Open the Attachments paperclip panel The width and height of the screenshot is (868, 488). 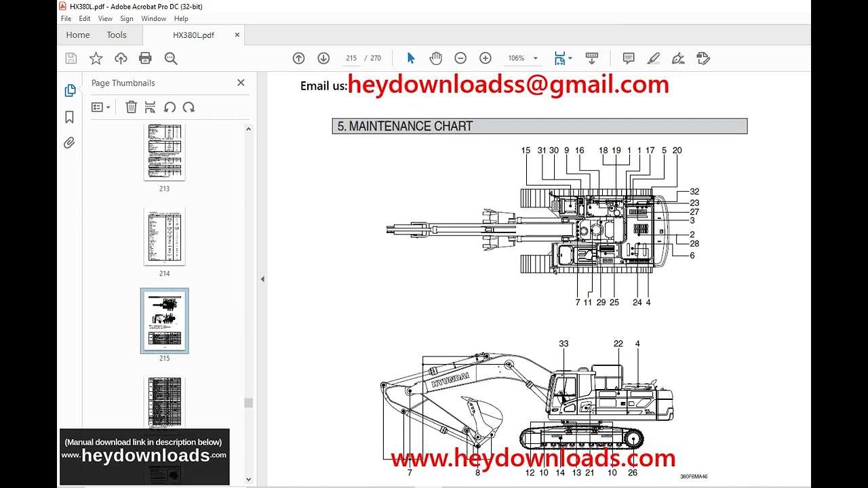click(x=69, y=143)
